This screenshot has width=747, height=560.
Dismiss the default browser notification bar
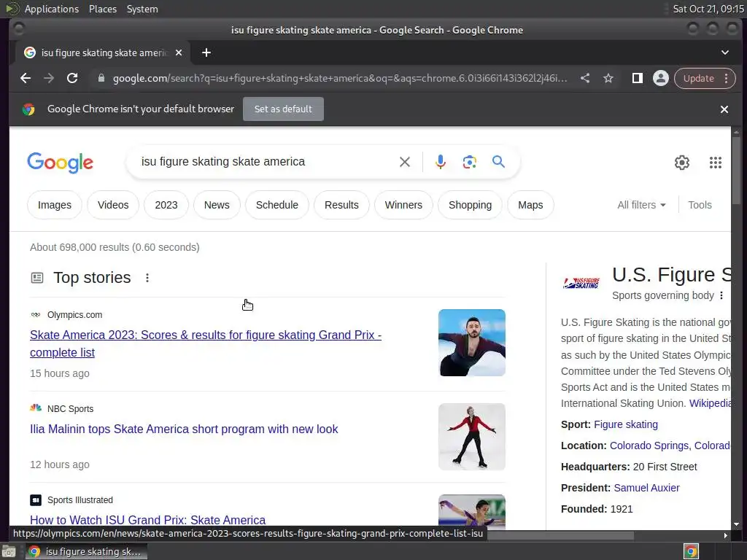pyautogui.click(x=724, y=109)
